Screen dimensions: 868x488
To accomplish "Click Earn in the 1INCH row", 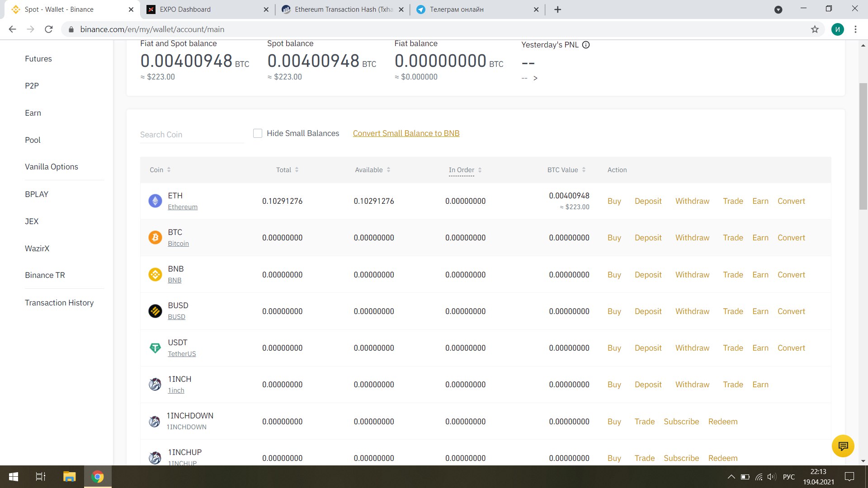I will 760,385.
